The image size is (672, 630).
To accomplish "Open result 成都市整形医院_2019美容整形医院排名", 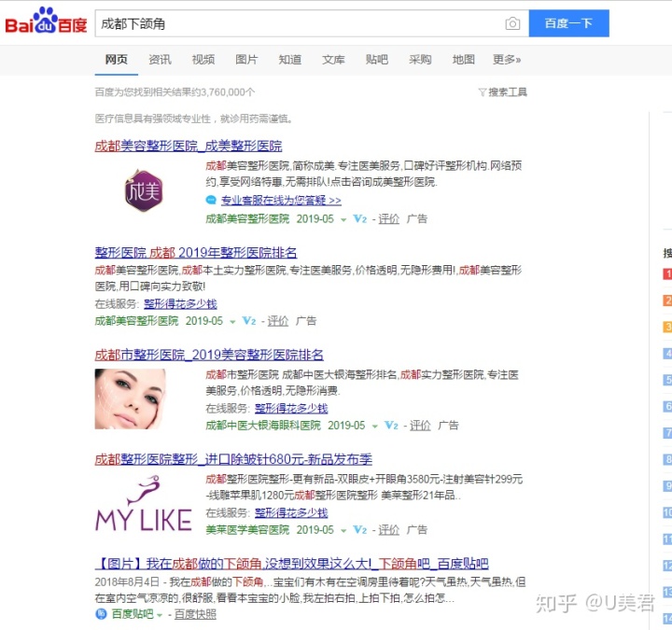I will [209, 355].
